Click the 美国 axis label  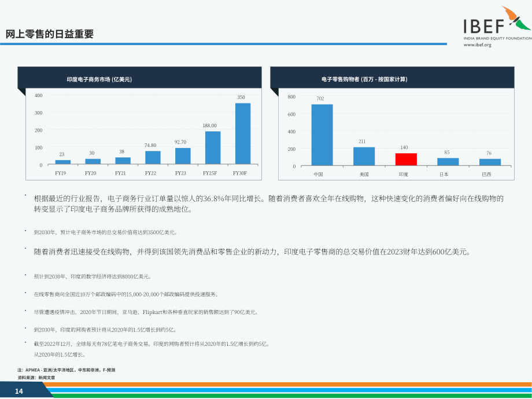364,175
